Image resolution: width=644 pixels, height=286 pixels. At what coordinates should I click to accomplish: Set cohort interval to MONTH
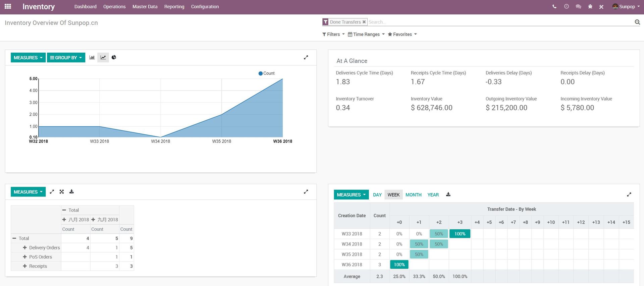tap(414, 194)
